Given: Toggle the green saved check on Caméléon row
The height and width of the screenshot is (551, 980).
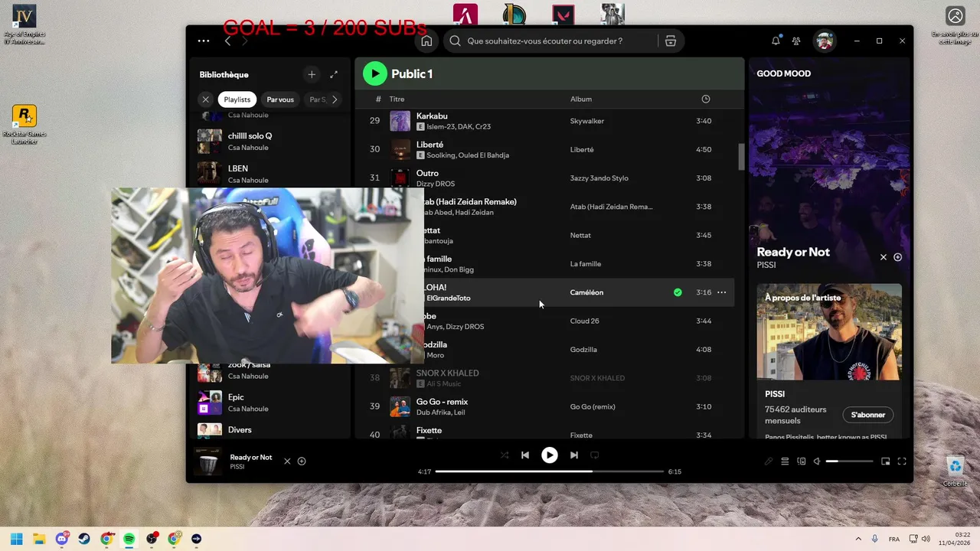Looking at the screenshot, I should [678, 292].
